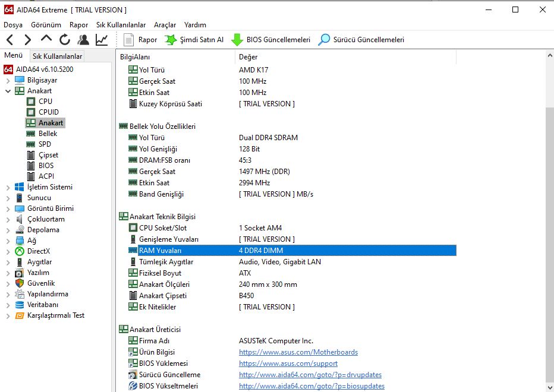Image resolution: width=554 pixels, height=392 pixels.
Task: Open the user profile toolbar icon
Action: [x=83, y=40]
